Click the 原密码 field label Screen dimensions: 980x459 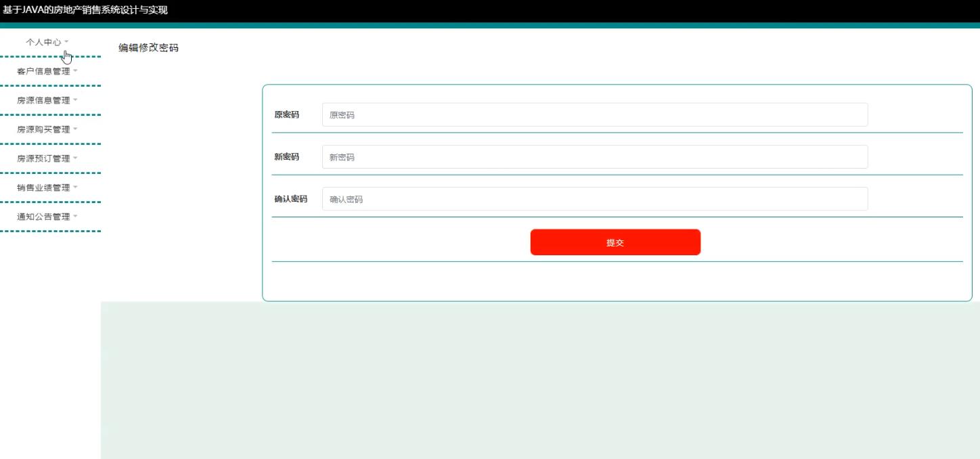[284, 114]
